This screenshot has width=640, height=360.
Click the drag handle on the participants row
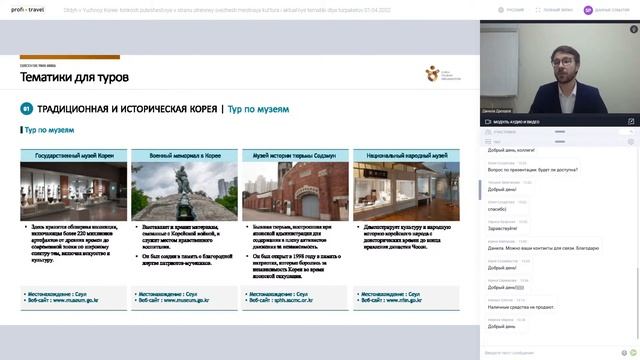(x=560, y=132)
